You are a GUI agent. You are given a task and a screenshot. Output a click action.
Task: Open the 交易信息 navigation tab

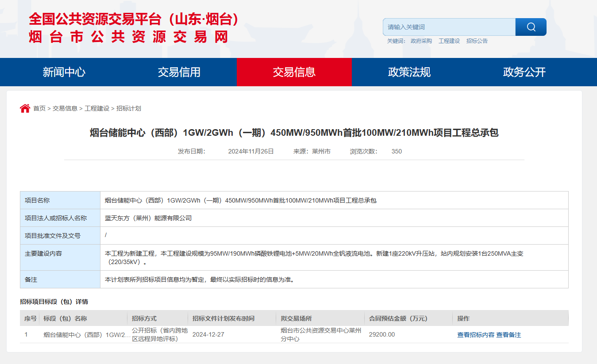pyautogui.click(x=294, y=72)
